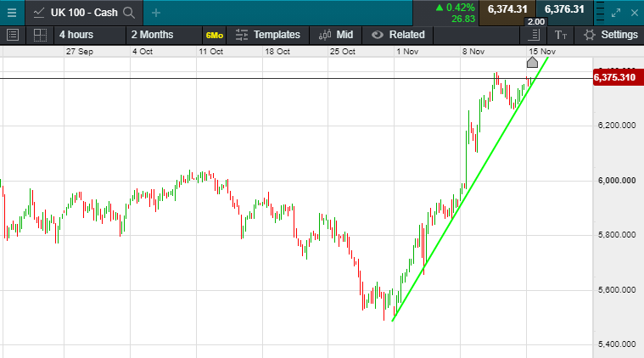Screen dimensions: 644x358
Task: Click the eye icon beside Related
Action: (x=377, y=35)
